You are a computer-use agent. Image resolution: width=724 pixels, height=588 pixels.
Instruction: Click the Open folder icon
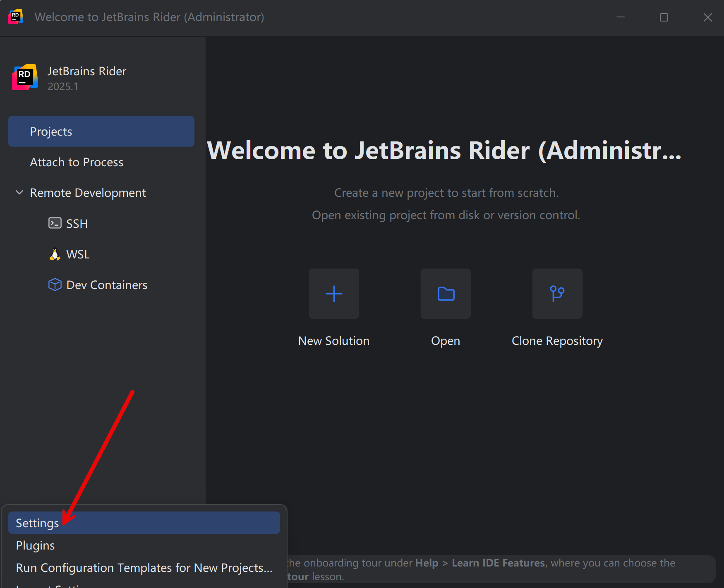tap(446, 294)
